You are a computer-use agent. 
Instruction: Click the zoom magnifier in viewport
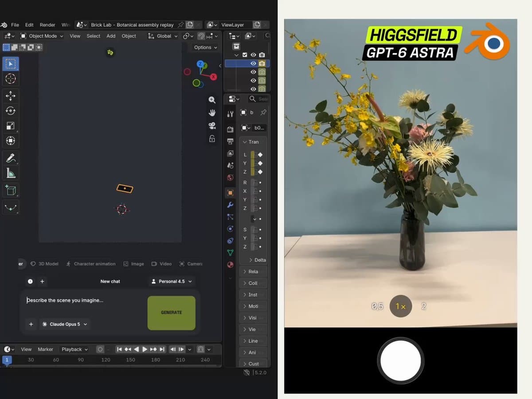pos(212,100)
